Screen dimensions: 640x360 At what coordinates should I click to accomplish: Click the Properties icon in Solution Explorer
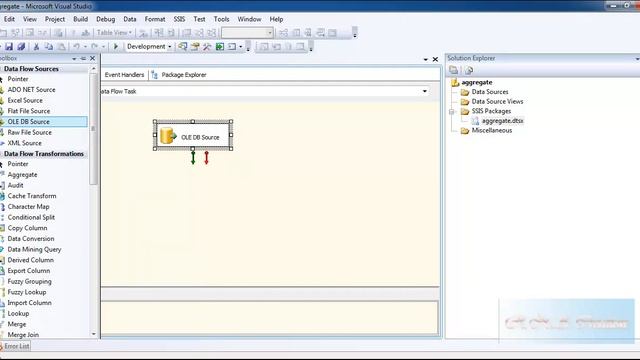point(453,70)
